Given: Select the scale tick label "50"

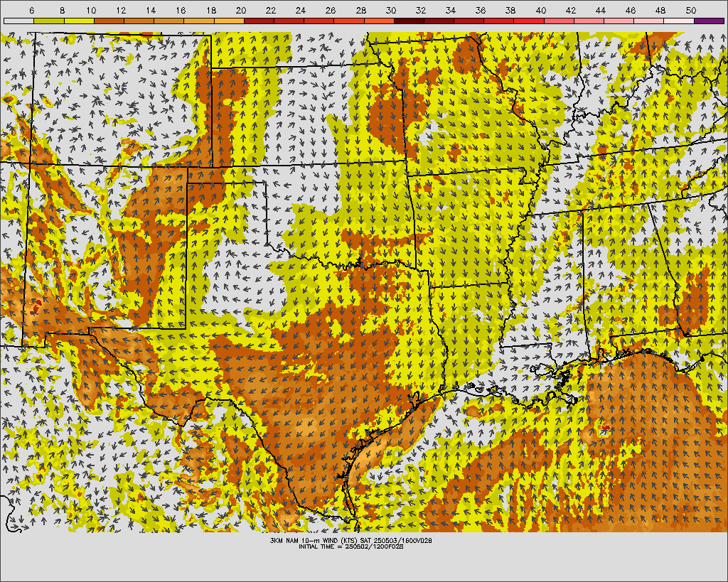Looking at the screenshot, I should coord(691,10).
